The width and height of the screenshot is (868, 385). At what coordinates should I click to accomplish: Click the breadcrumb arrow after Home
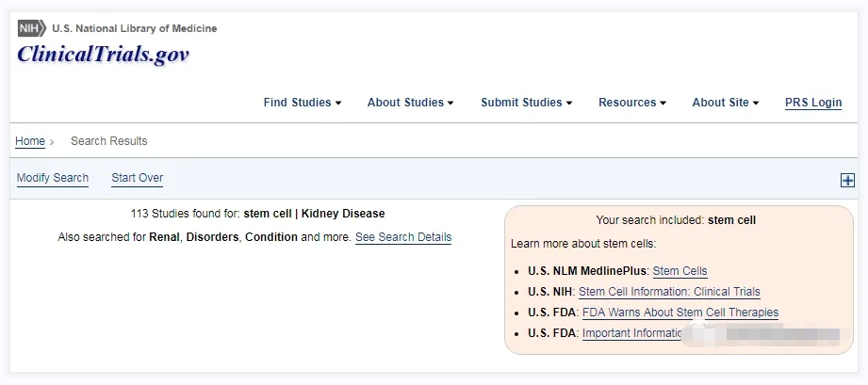click(52, 142)
